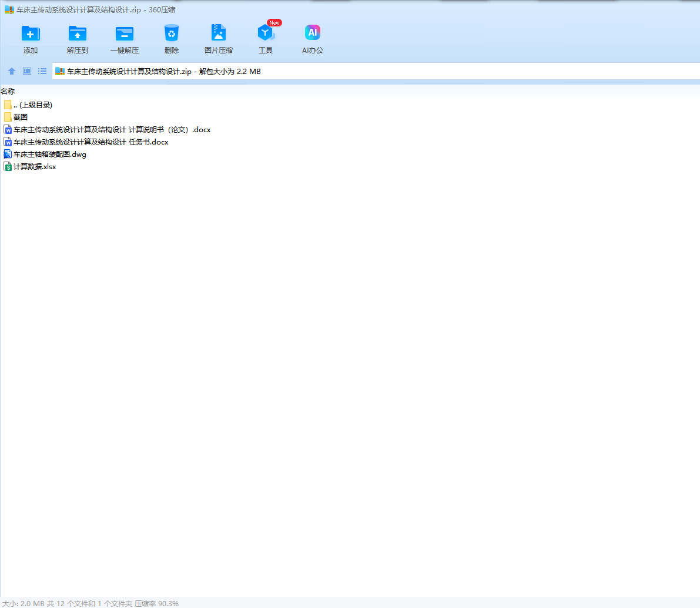
Task: Switch to the thumbnail view icon
Action: pos(27,71)
